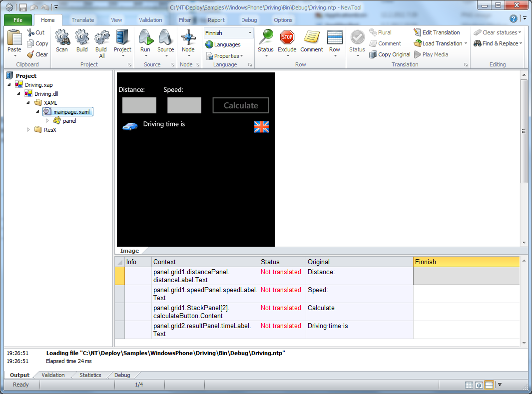This screenshot has width=532, height=394.
Task: Open the Finnish language combo box
Action: click(228, 33)
